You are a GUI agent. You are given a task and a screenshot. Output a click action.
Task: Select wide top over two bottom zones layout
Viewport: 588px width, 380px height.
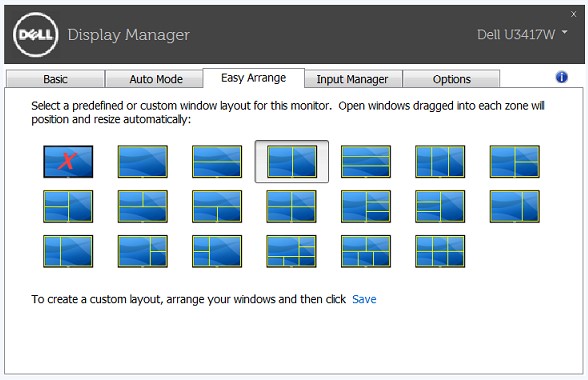click(x=217, y=206)
